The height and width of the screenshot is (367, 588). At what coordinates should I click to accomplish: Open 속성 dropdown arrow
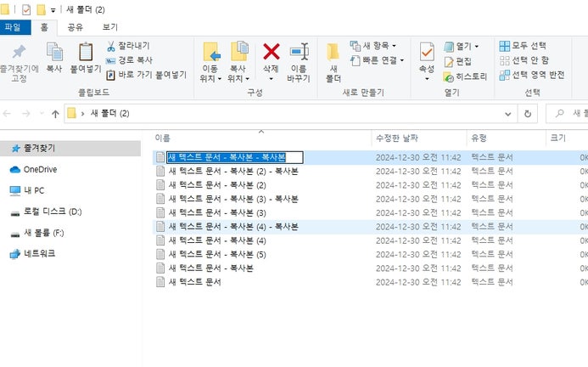[427, 79]
